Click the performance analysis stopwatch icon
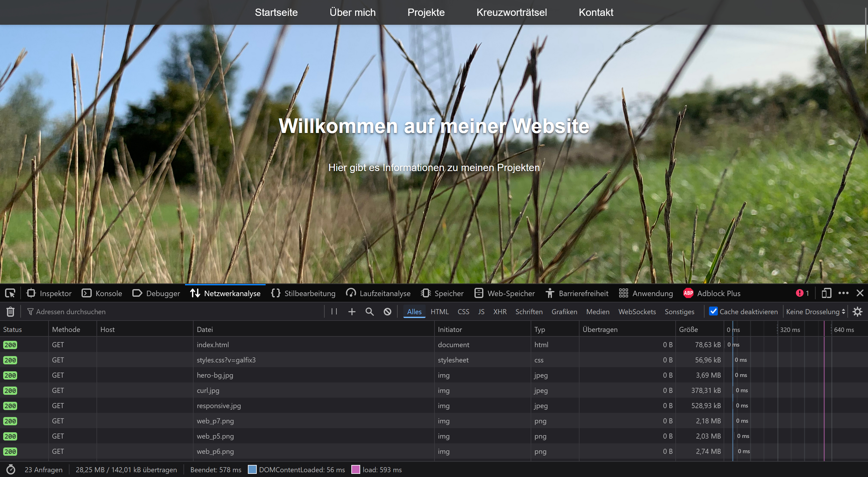This screenshot has height=477, width=868. point(11,470)
